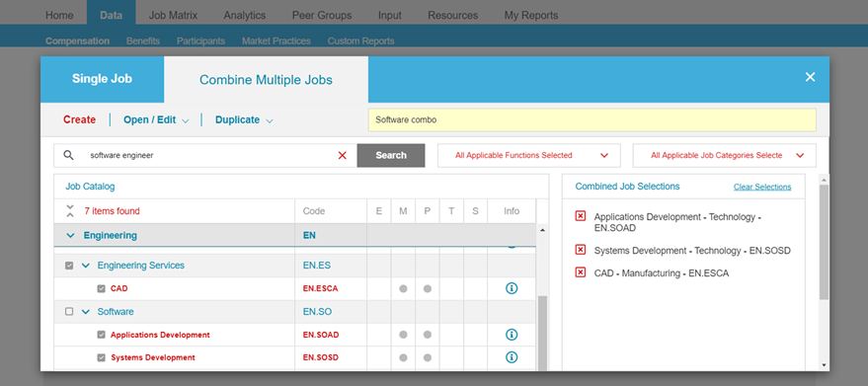Click the Software row label
Image resolution: width=868 pixels, height=386 pixels.
click(x=116, y=312)
